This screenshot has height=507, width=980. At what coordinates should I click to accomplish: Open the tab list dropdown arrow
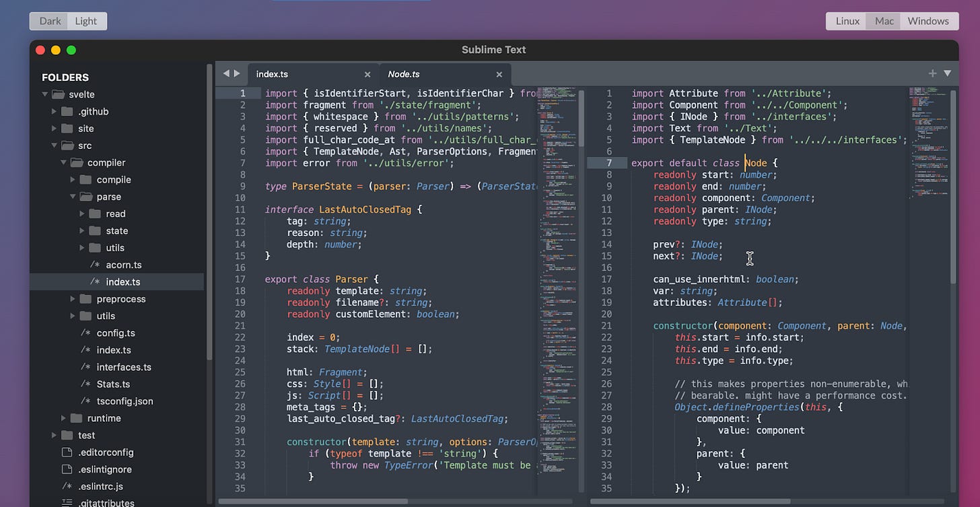tap(947, 73)
